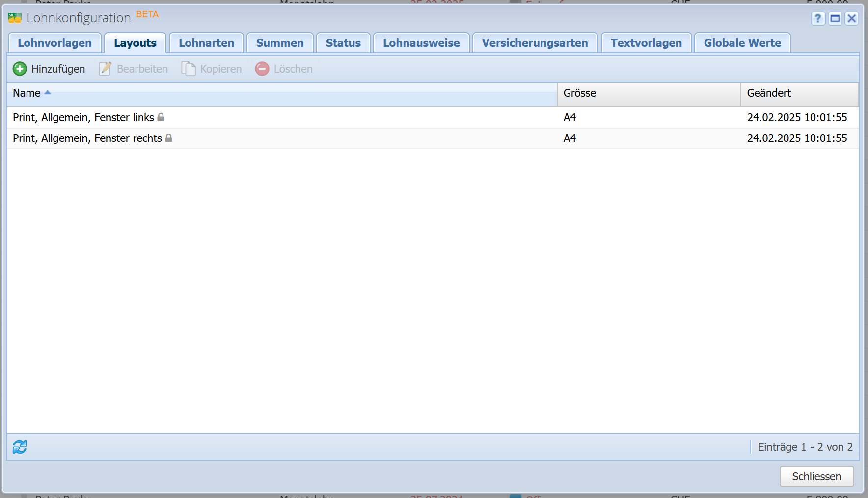Image resolution: width=868 pixels, height=498 pixels.
Task: Click the Bearbeiten pencil icon
Action: (105, 69)
